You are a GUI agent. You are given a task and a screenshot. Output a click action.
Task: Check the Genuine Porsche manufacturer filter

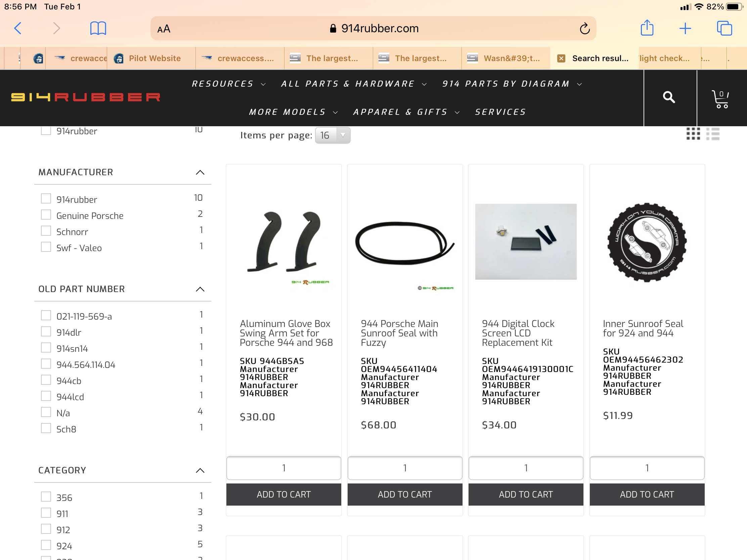(46, 215)
